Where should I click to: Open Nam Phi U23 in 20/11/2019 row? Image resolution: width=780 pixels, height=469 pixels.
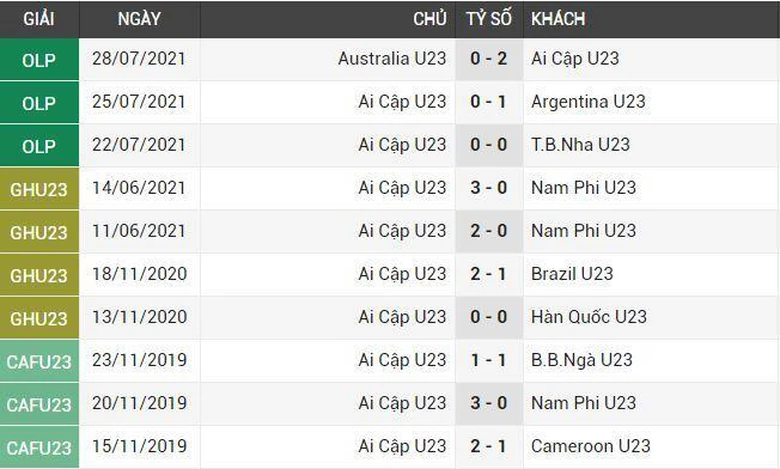point(583,402)
